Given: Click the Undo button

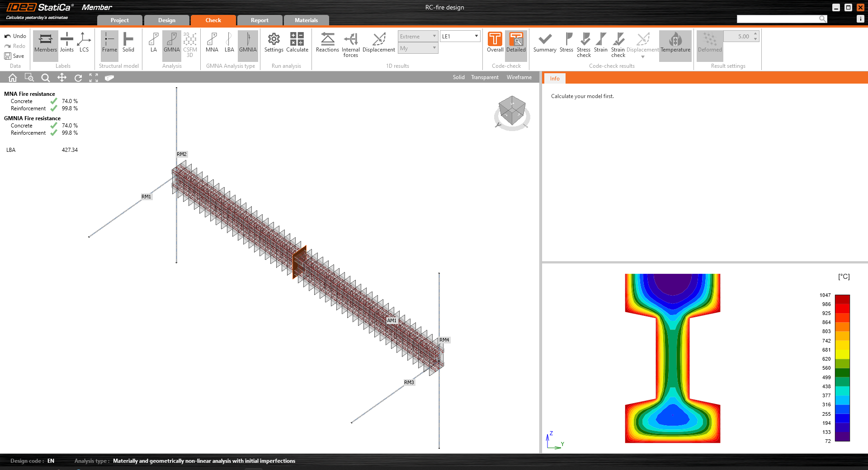Looking at the screenshot, I should point(15,36).
